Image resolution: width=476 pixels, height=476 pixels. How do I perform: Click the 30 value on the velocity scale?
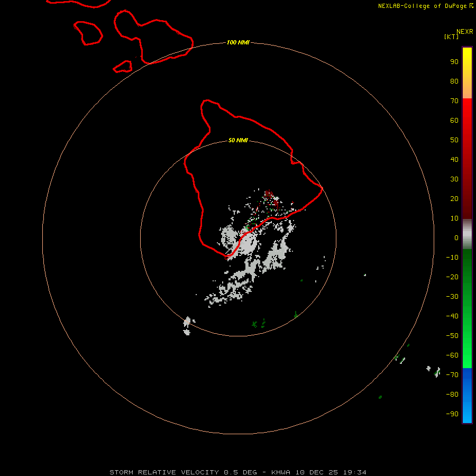454,179
